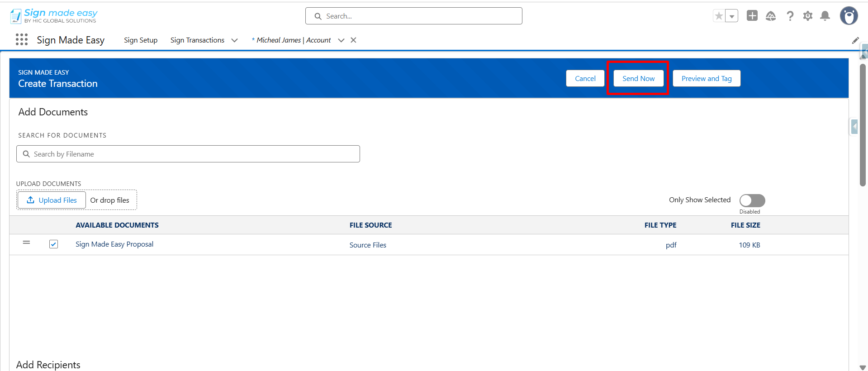The image size is (868, 371).
Task: Open the Notifications bell
Action: click(x=825, y=16)
